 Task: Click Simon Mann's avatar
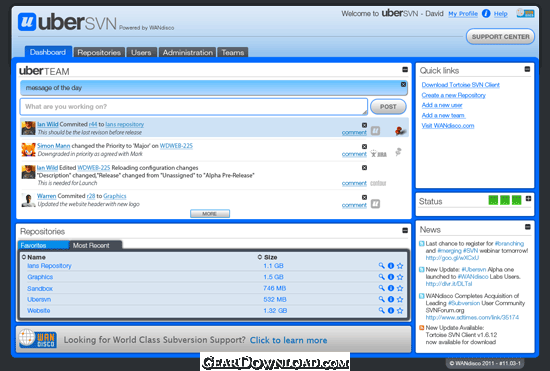point(28,150)
